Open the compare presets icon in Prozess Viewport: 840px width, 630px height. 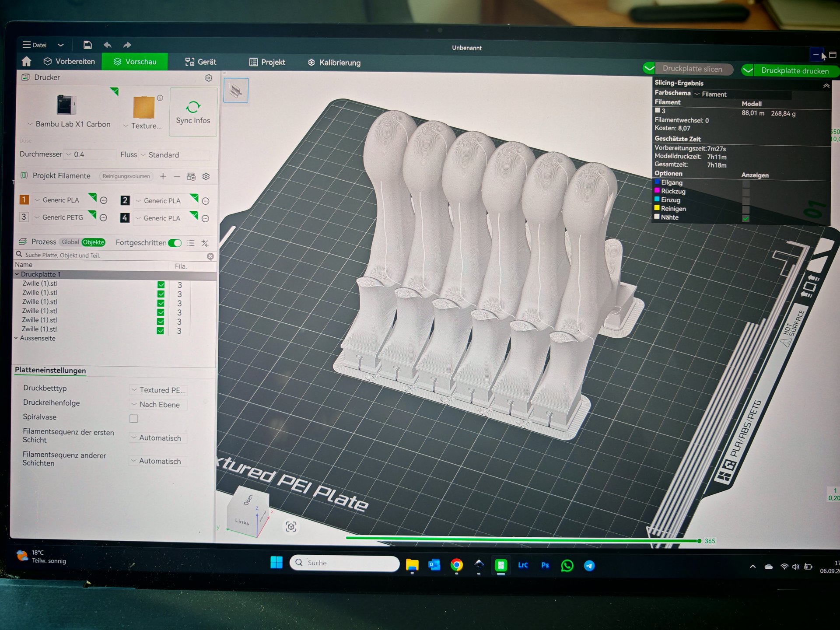click(x=205, y=243)
